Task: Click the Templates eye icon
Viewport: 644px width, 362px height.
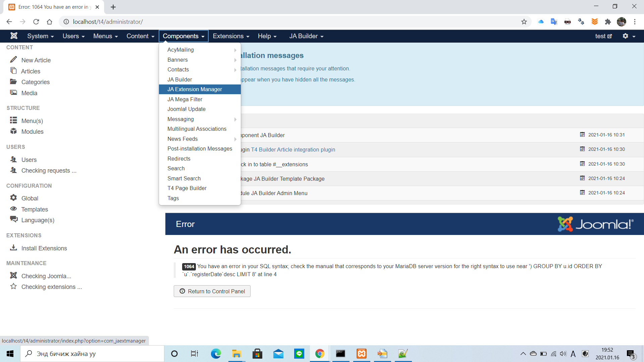Action: coord(13,209)
